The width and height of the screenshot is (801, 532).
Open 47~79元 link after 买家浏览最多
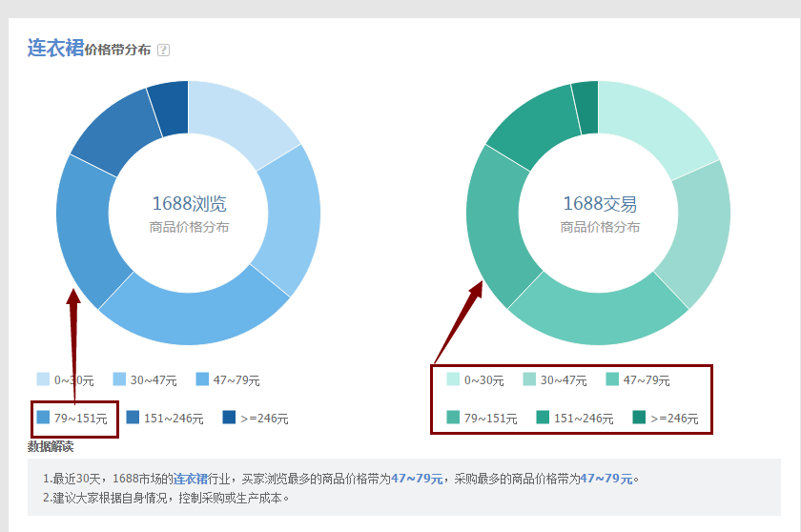point(417,479)
